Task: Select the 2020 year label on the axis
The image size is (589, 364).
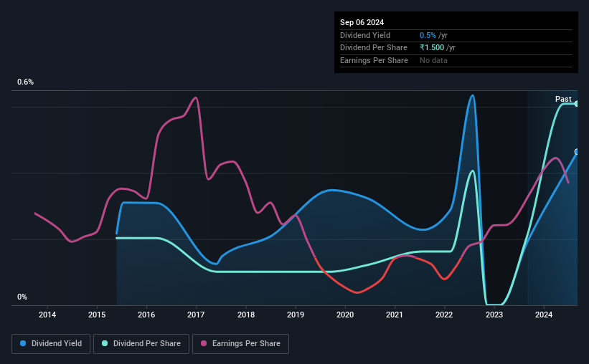Action: [x=345, y=315]
